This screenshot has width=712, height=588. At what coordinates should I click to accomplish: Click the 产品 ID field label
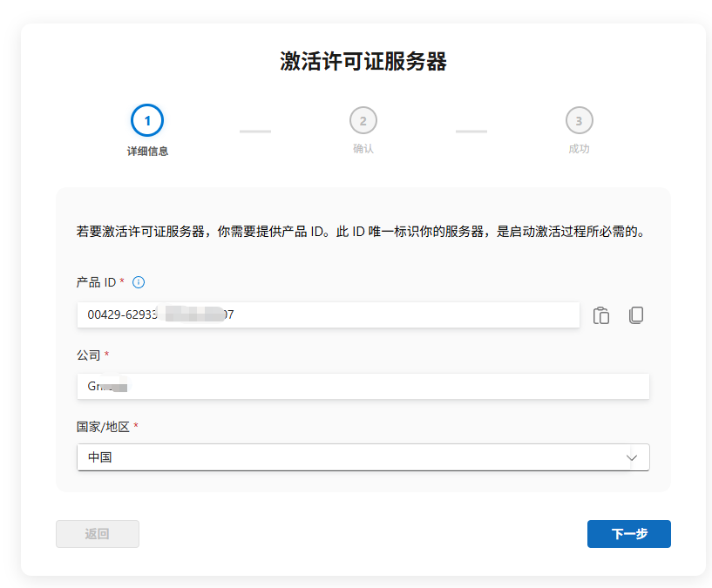point(96,282)
